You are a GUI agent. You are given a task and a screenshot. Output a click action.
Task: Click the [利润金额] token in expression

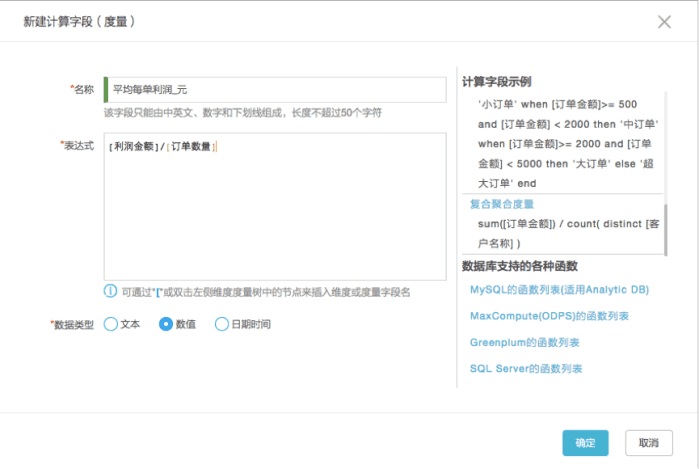pyautogui.click(x=134, y=146)
